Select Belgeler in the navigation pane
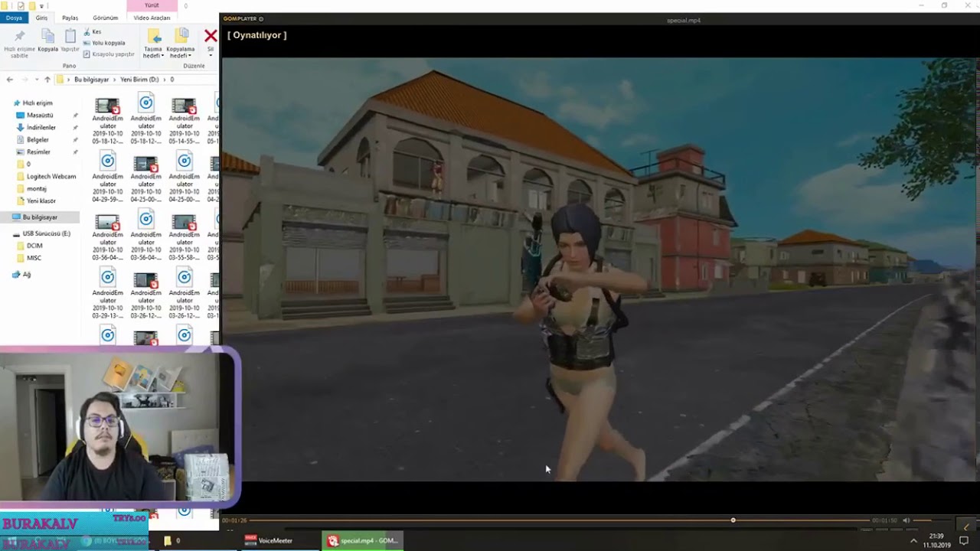The width and height of the screenshot is (980, 551). click(x=38, y=139)
